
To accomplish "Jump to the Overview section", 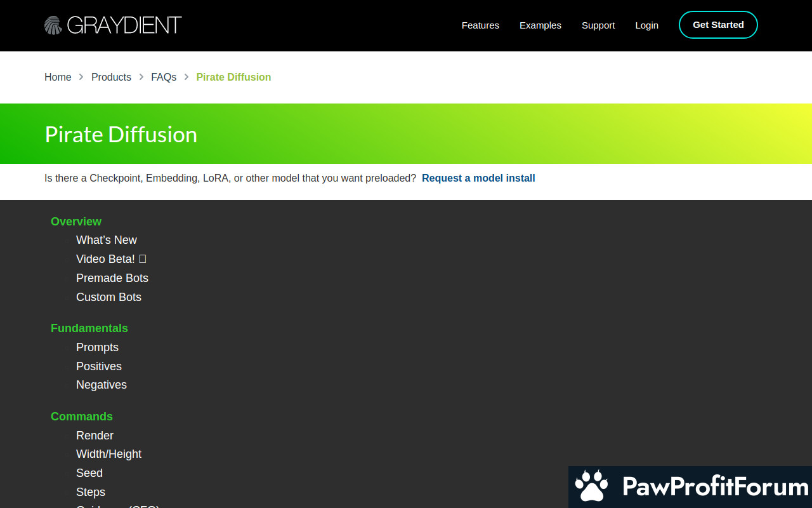I will click(x=76, y=222).
